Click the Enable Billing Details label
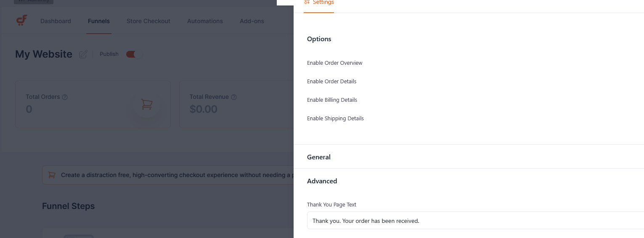Image resolution: width=644 pixels, height=238 pixels. (332, 100)
